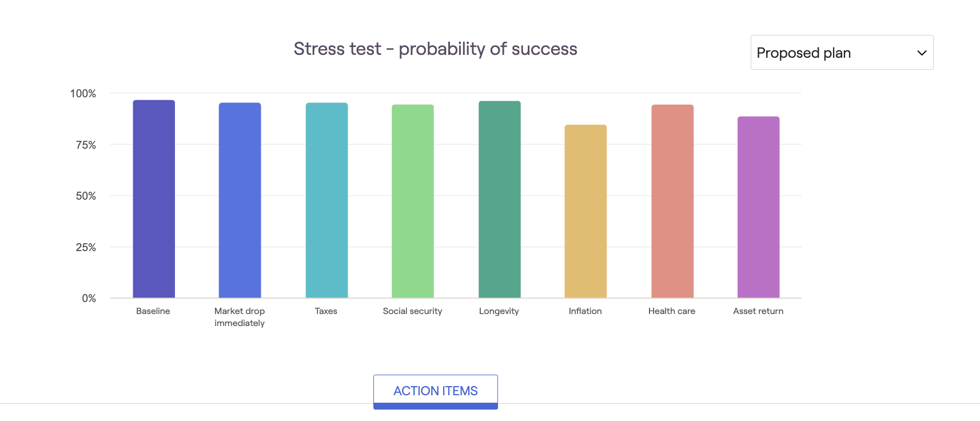Click the Baseline bar in chart
This screenshot has width=980, height=421.
pos(154,199)
